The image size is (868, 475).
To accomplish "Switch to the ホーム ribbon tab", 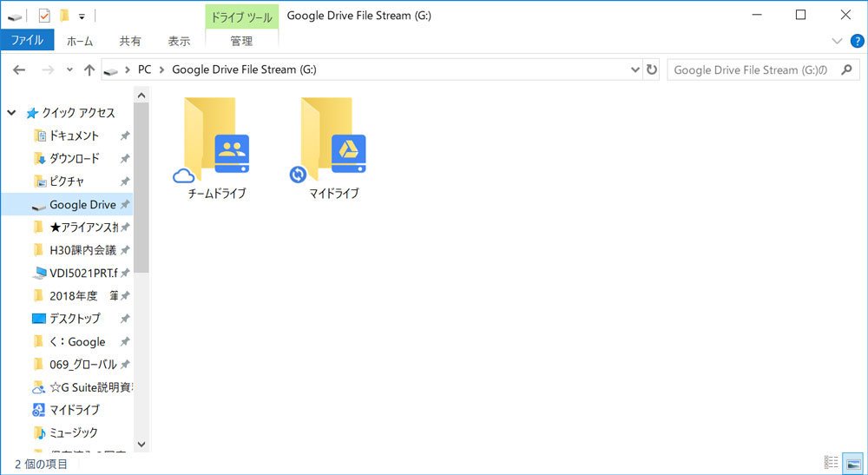I will click(x=80, y=41).
